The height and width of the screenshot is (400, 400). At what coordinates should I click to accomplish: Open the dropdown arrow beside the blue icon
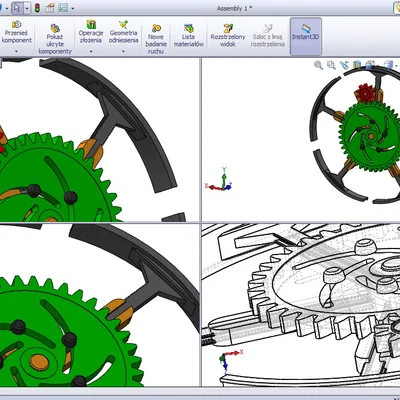tap(7, 8)
